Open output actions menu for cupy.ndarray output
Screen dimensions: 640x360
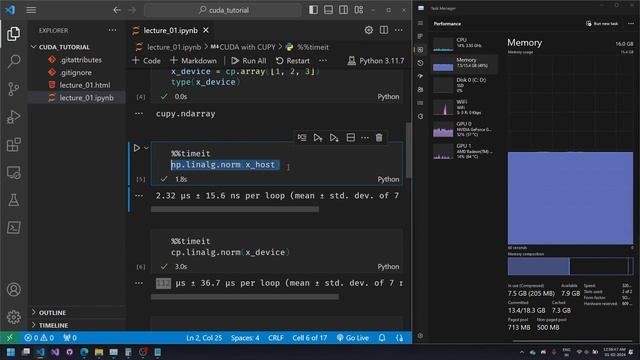coord(139,114)
